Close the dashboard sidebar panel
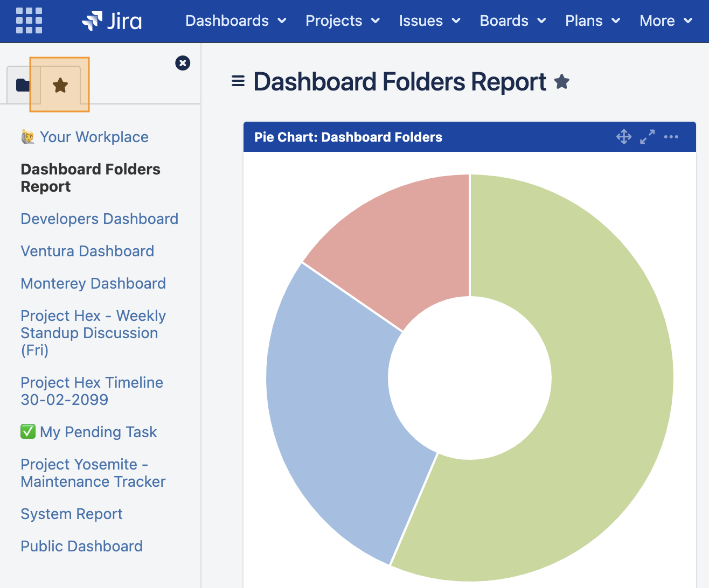This screenshot has width=709, height=588. 183,63
